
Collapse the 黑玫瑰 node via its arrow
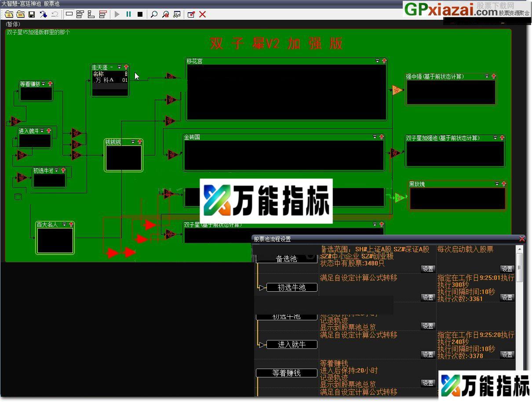[x=504, y=184]
